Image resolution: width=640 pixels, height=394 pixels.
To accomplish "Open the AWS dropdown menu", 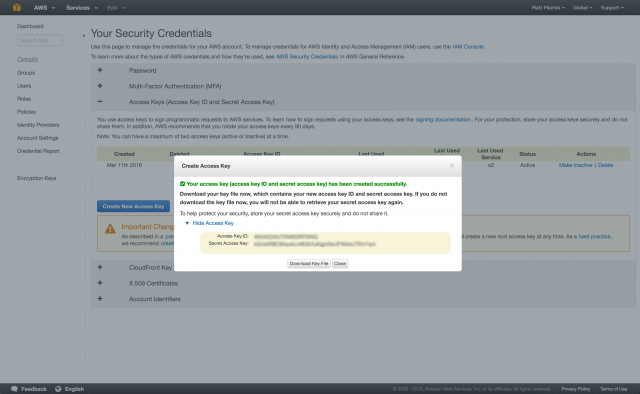I will (44, 8).
